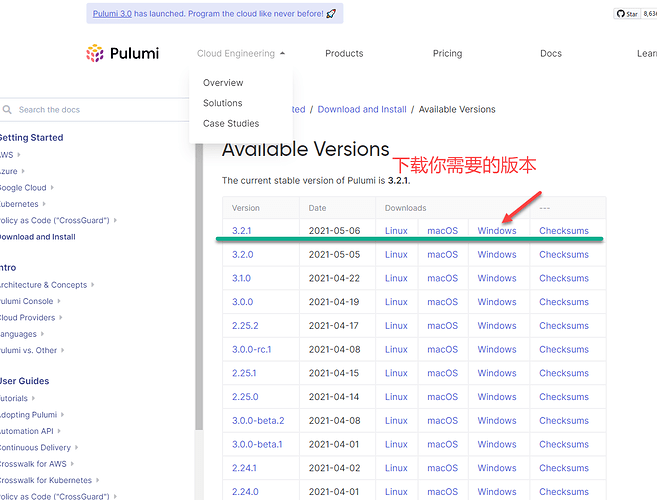The height and width of the screenshot is (500, 657).
Task: Click the User Guides section heading
Action: pos(24,381)
